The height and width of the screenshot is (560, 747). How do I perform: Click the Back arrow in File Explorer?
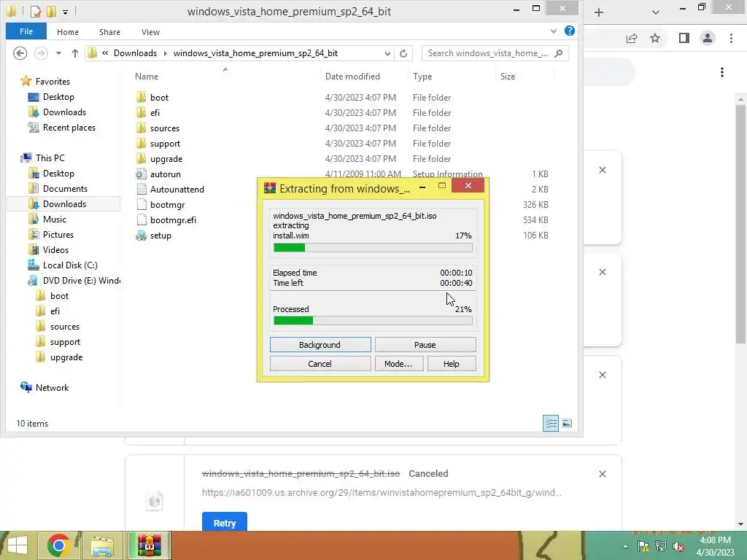point(20,52)
